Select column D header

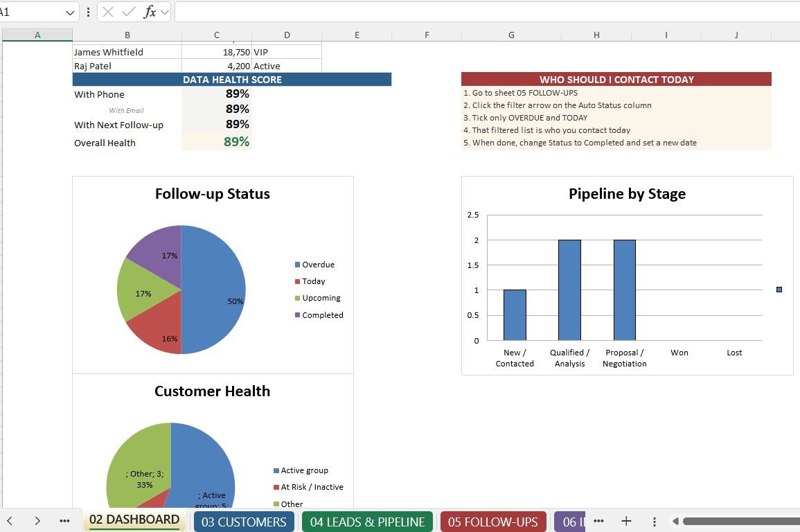pos(287,35)
